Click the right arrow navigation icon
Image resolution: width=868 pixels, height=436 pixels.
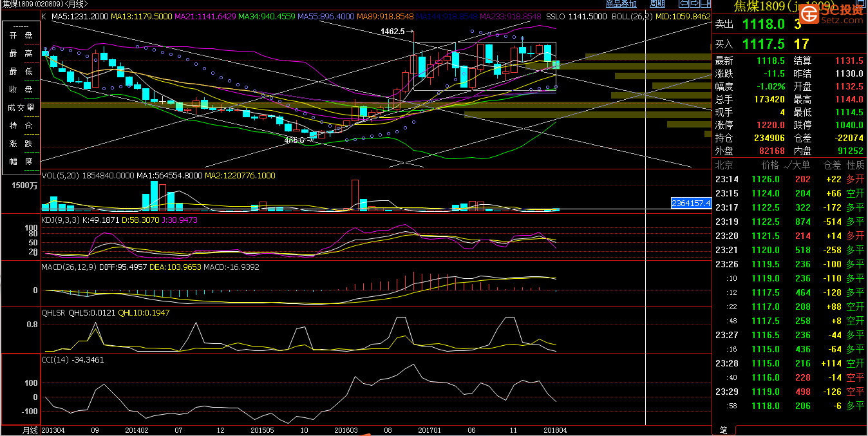coord(694,4)
